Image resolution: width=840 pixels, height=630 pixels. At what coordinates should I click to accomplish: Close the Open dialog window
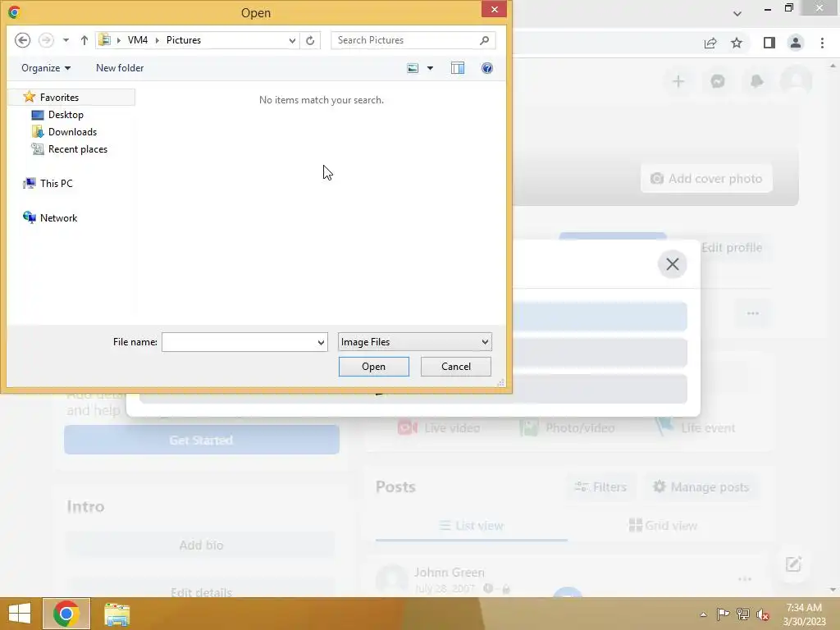pyautogui.click(x=494, y=9)
